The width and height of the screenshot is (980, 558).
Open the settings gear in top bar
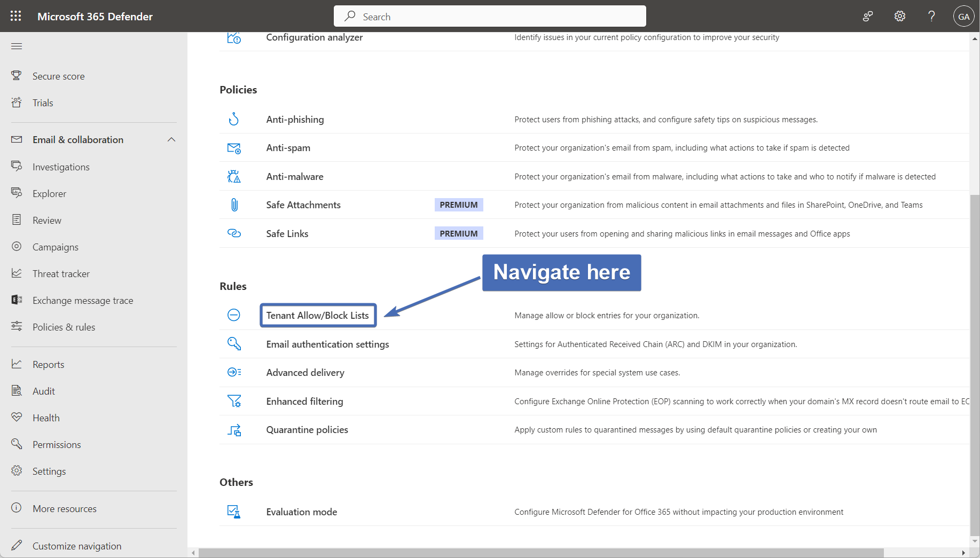(x=900, y=17)
